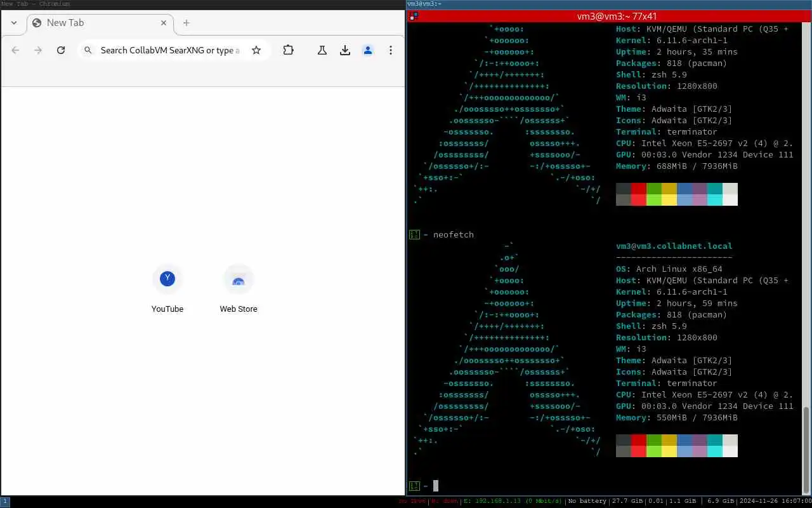Image resolution: width=812 pixels, height=508 pixels.
Task: Go forward using the Chromium forward arrow
Action: point(38,50)
